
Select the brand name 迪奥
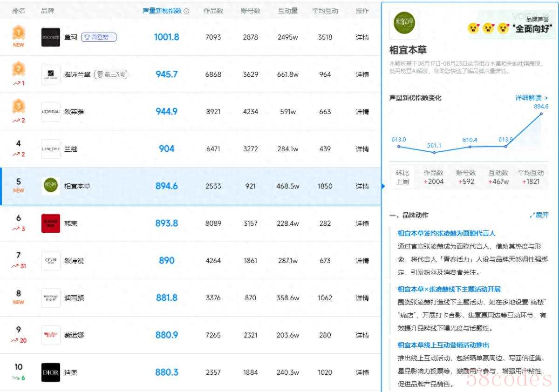(71, 372)
